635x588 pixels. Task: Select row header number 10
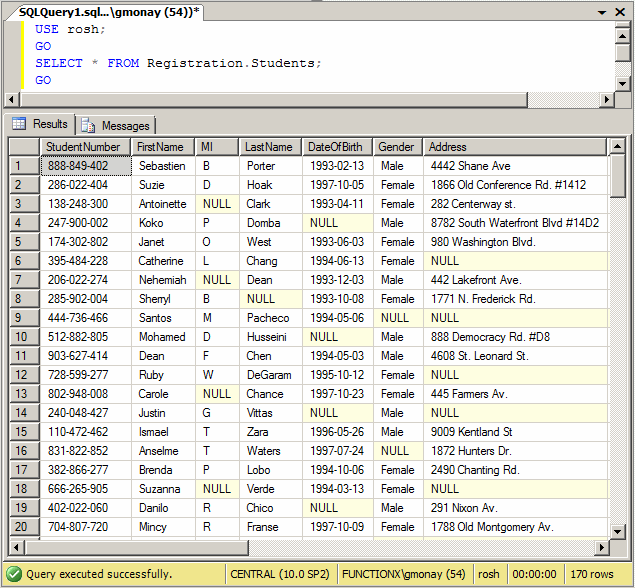tap(24, 337)
